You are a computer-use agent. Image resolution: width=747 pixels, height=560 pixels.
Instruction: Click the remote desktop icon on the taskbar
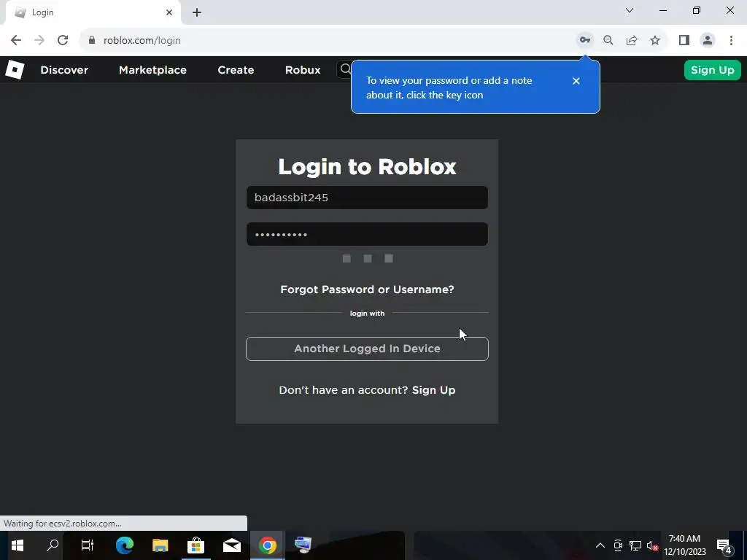click(303, 544)
